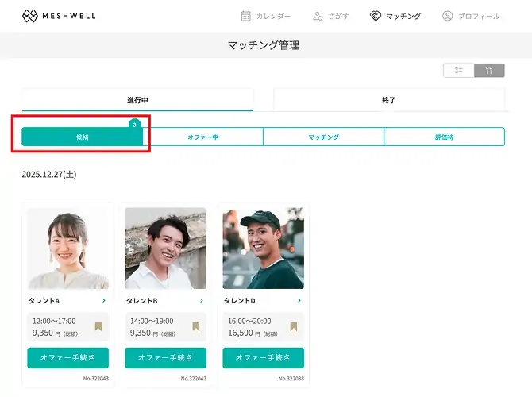Screen dimensions: 532x397
Task: Expand タレントA details chevron
Action: pyautogui.click(x=104, y=301)
